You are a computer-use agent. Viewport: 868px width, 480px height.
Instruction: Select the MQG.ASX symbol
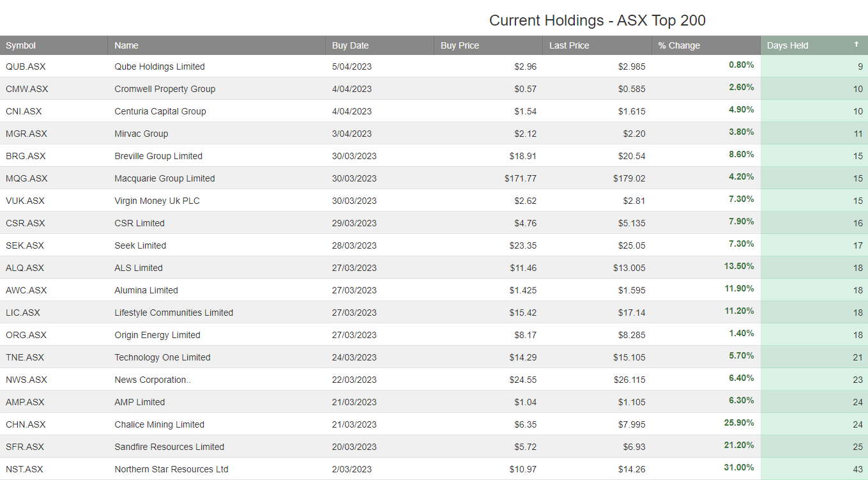tap(26, 178)
